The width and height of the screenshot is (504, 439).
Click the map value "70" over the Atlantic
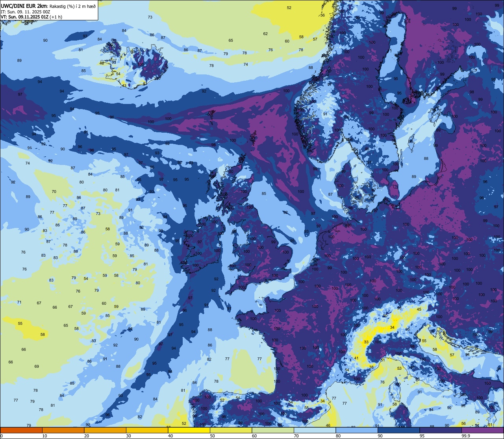(54, 192)
